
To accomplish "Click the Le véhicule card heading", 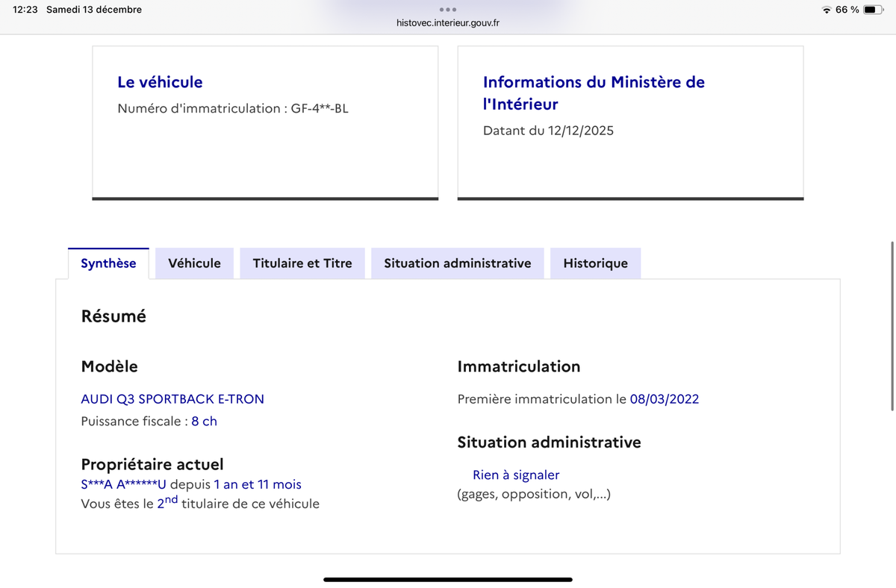I will 160,82.
